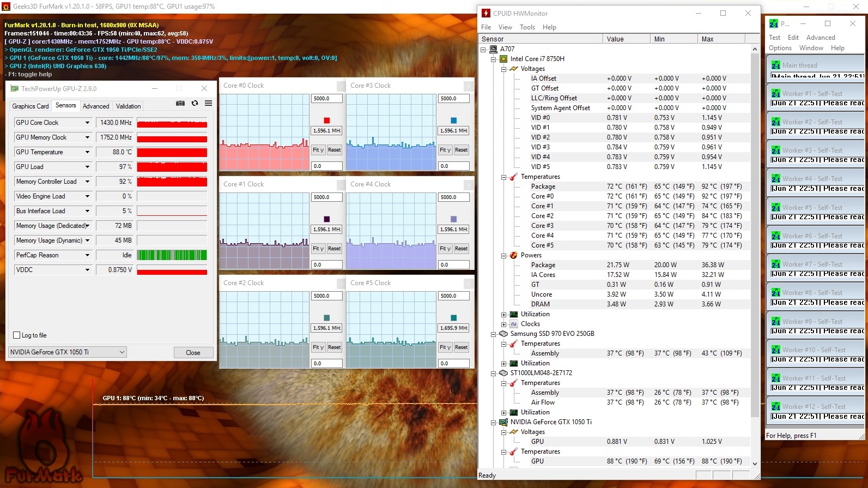Click the Intel Core i7 8750H chip icon

coord(503,59)
